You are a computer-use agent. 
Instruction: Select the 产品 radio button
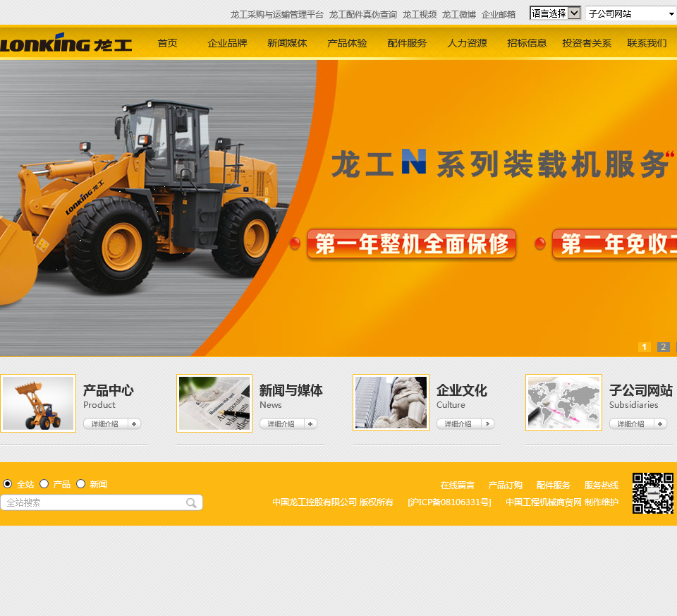pyautogui.click(x=44, y=484)
